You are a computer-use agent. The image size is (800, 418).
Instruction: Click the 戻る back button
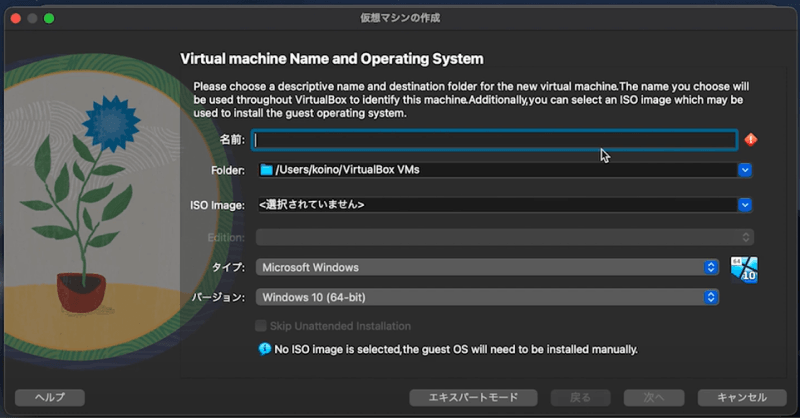tap(580, 398)
